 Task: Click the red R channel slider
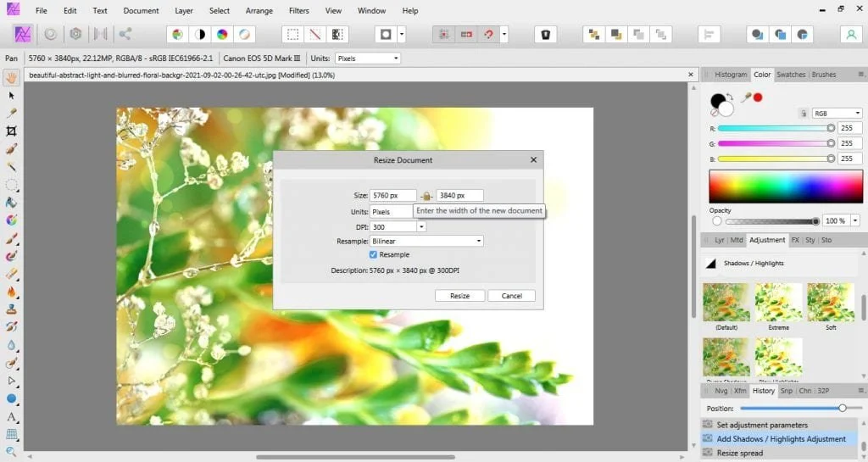[776, 128]
